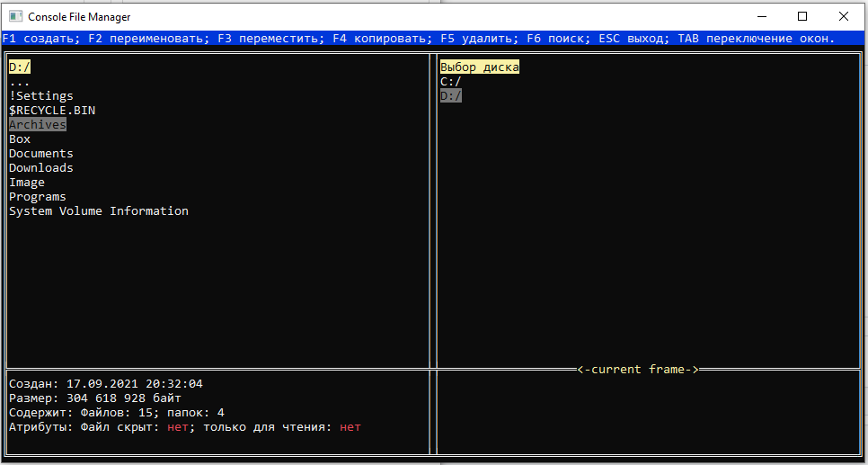Select the Image folder entry
The image size is (868, 465).
[27, 183]
